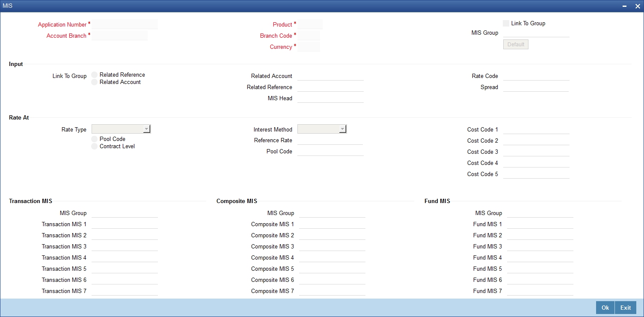Click the Composite MIS 7 field
Viewport: 644px width, 317px height.
332,291
